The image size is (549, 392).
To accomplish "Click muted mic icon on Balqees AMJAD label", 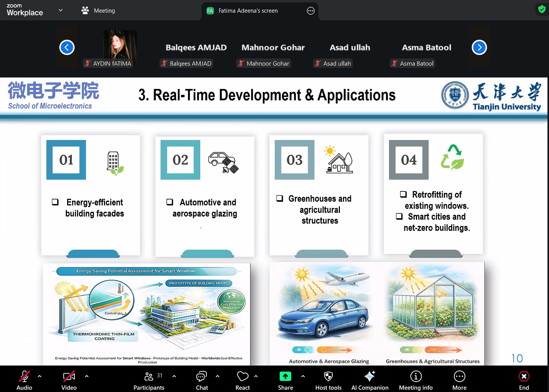I will [x=164, y=64].
